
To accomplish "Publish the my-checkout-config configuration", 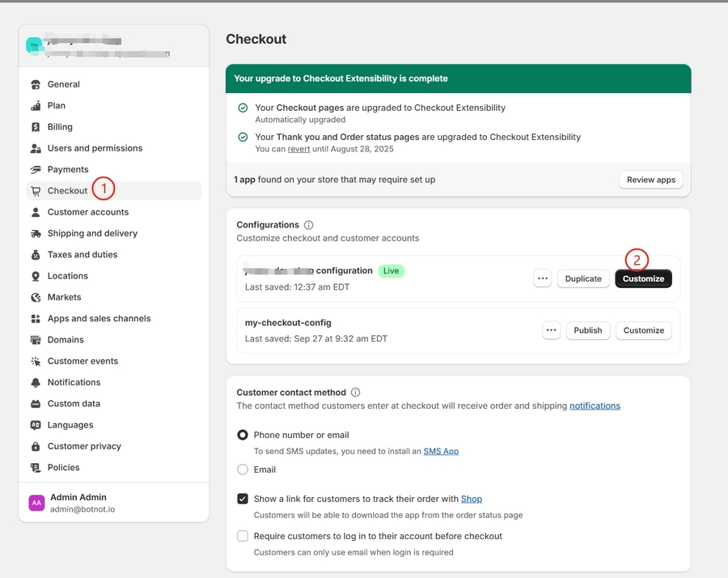I will pyautogui.click(x=587, y=330).
